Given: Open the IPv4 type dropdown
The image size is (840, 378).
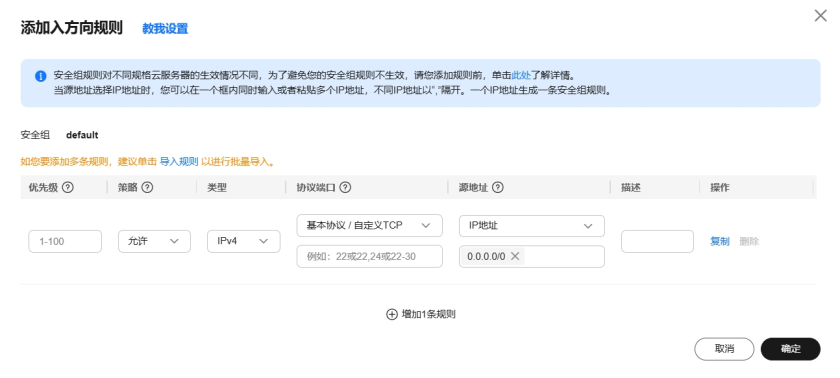Looking at the screenshot, I should [244, 241].
